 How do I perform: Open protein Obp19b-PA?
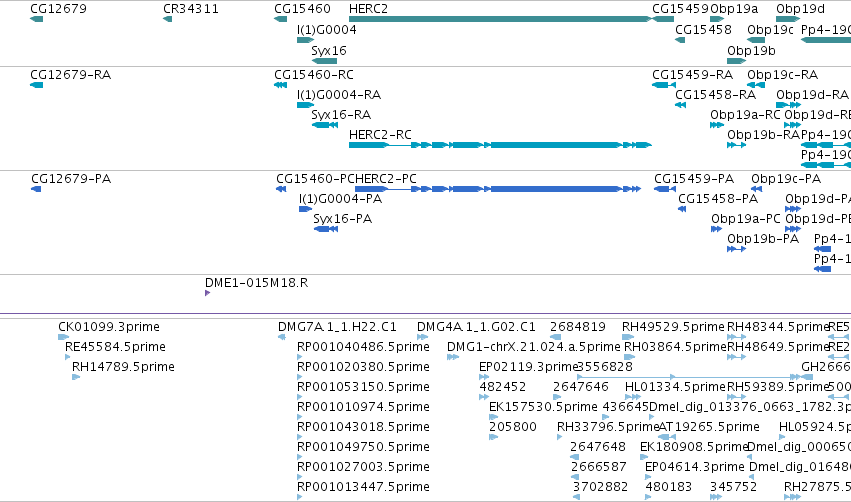tap(763, 239)
